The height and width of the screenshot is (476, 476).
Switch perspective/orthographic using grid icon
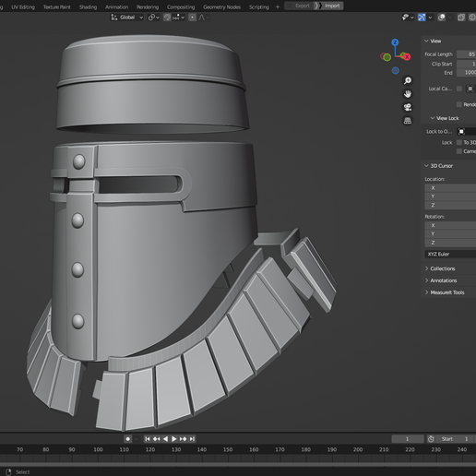[408, 121]
